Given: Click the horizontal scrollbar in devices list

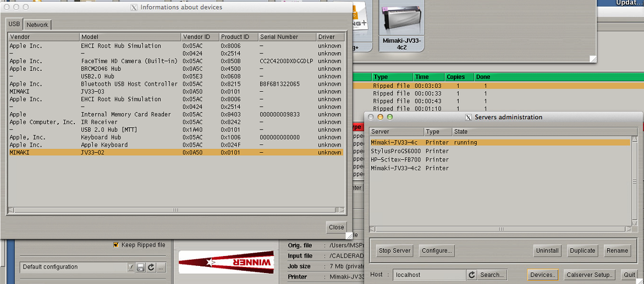Looking at the screenshot, I should tap(176, 210).
